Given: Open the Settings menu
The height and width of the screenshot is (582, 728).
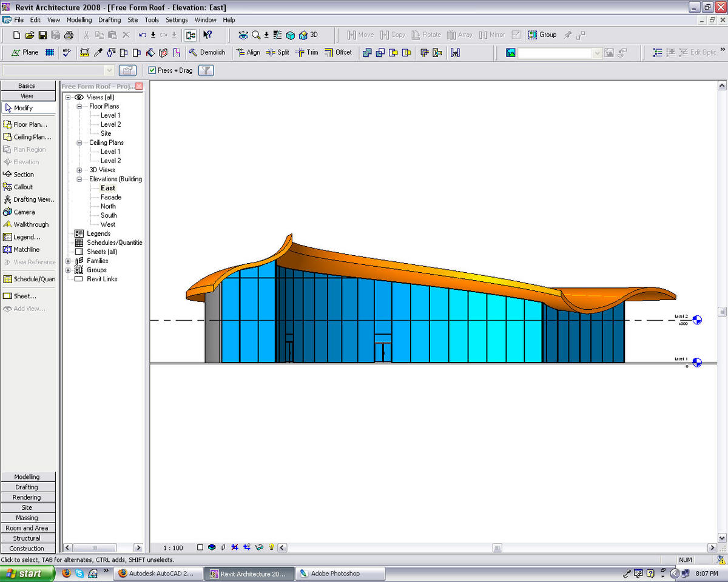Looking at the screenshot, I should (177, 19).
